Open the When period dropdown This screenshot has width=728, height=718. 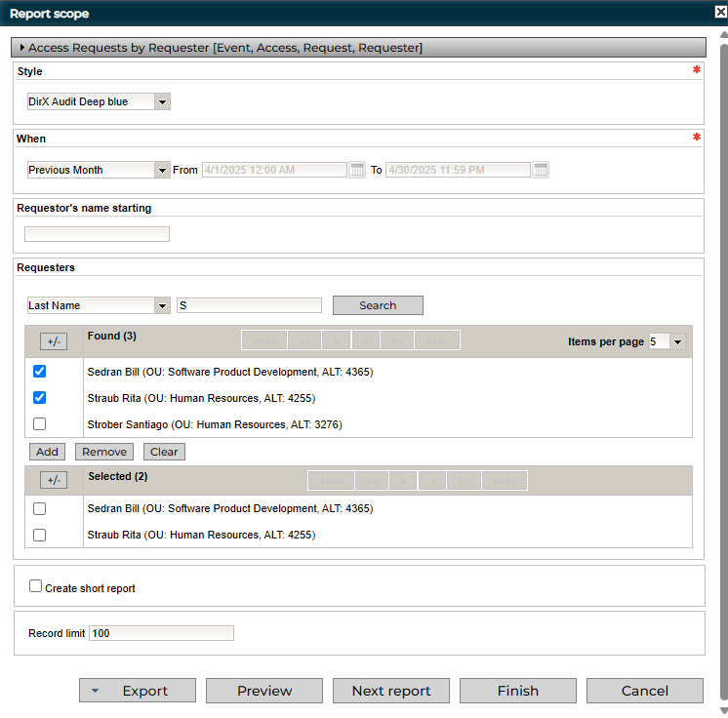pos(162,170)
